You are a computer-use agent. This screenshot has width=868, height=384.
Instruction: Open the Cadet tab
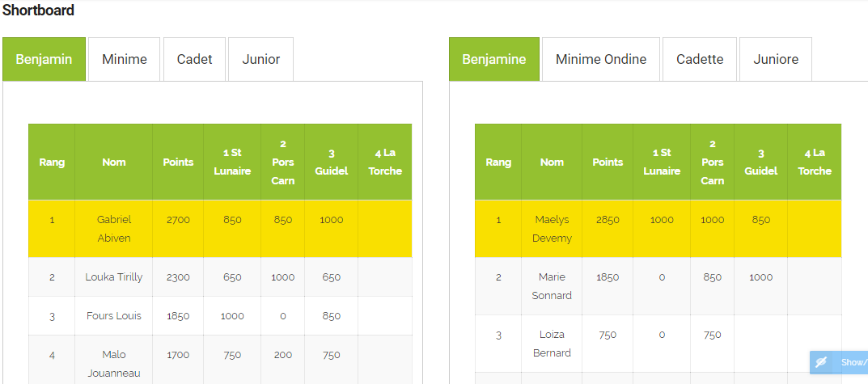pos(194,59)
